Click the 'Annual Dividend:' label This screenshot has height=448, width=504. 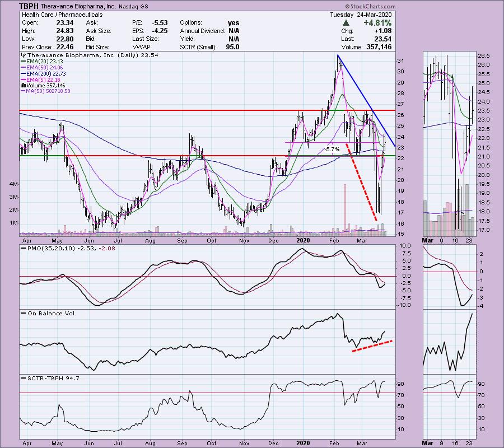(x=203, y=31)
